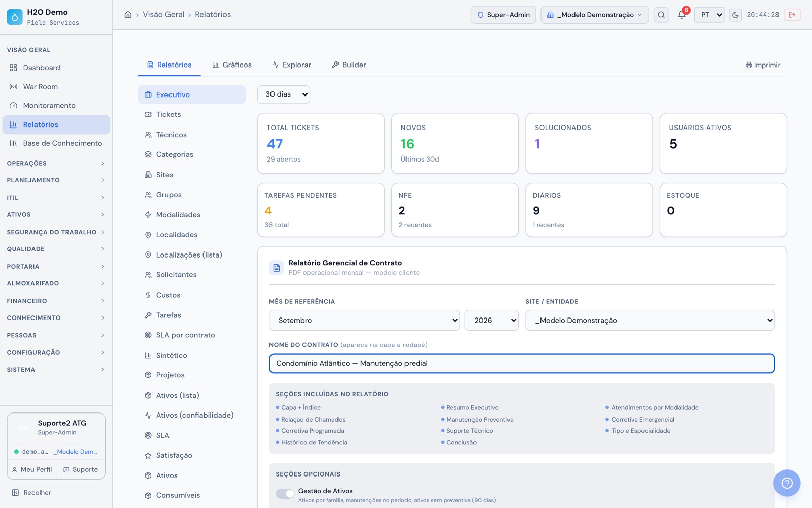Select the Custos report
The image size is (812, 508).
coord(191,295)
